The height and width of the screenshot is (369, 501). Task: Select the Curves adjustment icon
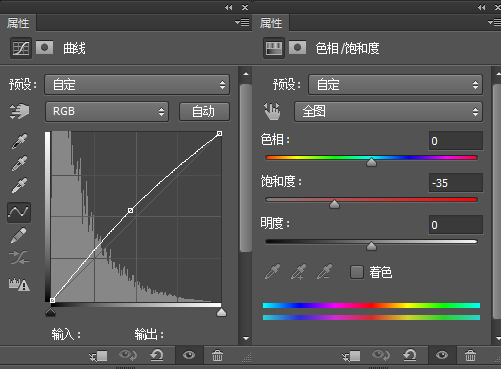point(21,48)
